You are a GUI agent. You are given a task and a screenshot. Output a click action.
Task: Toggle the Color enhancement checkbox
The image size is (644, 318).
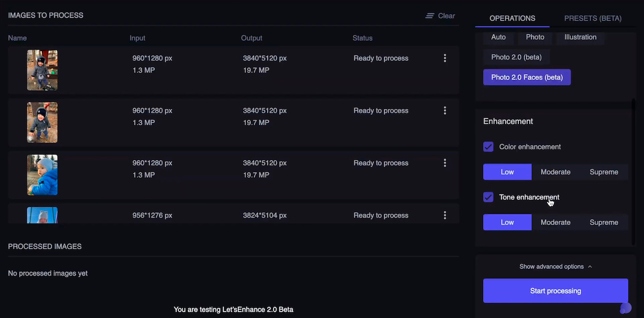point(488,147)
